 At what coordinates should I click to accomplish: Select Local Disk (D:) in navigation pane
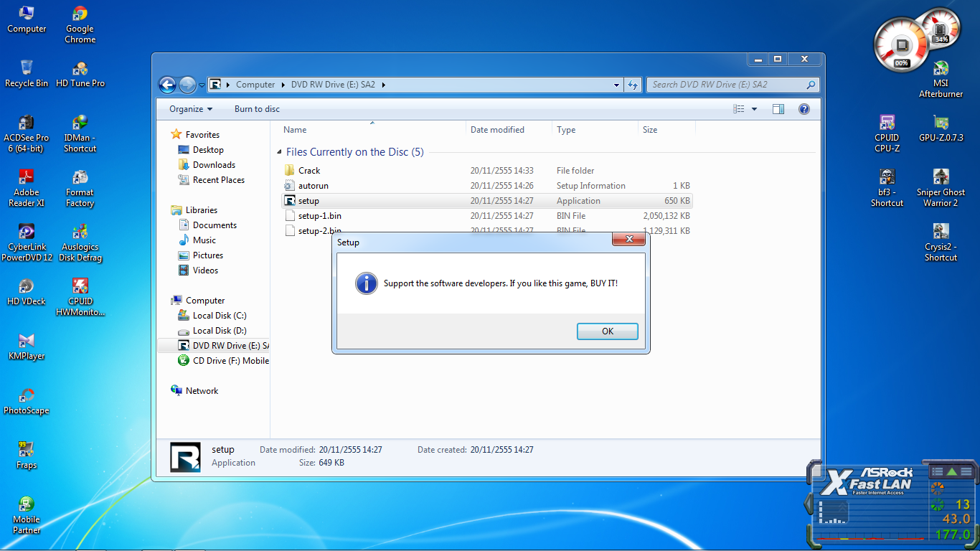coord(212,331)
